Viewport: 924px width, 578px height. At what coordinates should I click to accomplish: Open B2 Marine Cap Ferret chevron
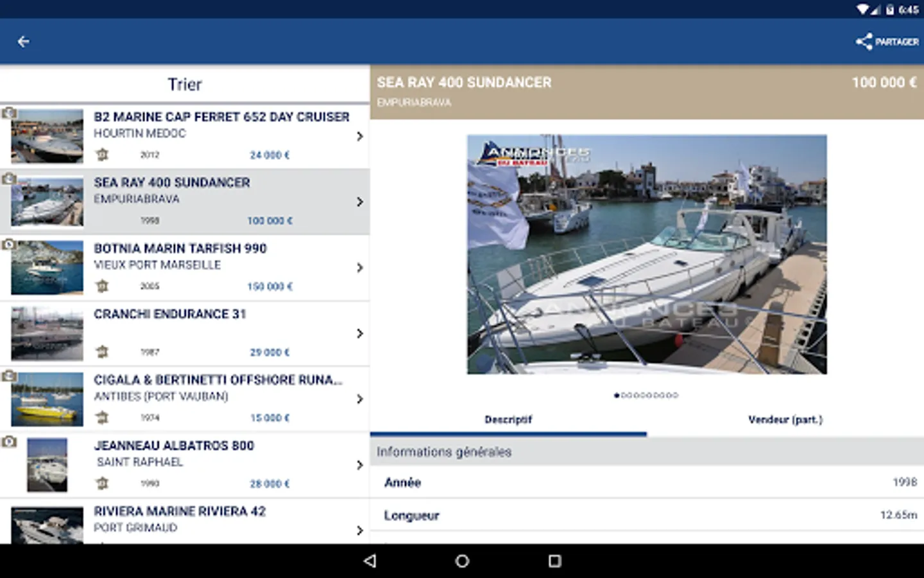point(359,136)
